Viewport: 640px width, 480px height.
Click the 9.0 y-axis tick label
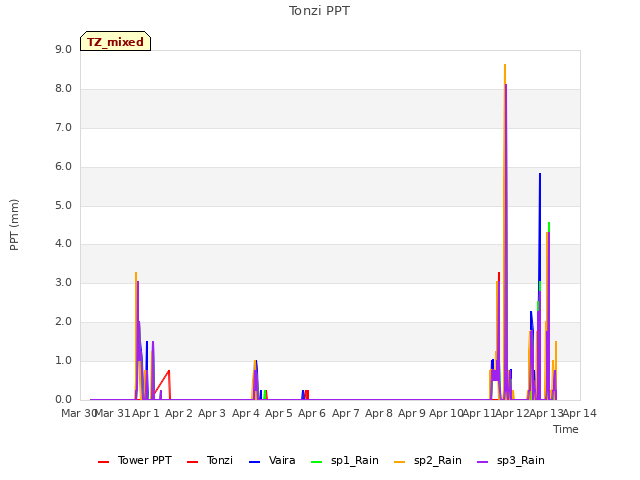click(x=63, y=50)
